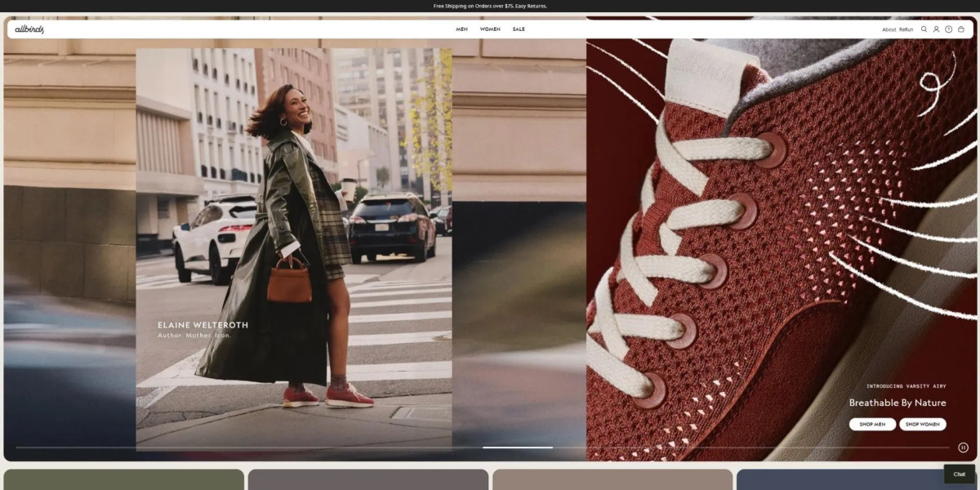
Task: Click the free shipping announcement banner
Action: [x=490, y=6]
